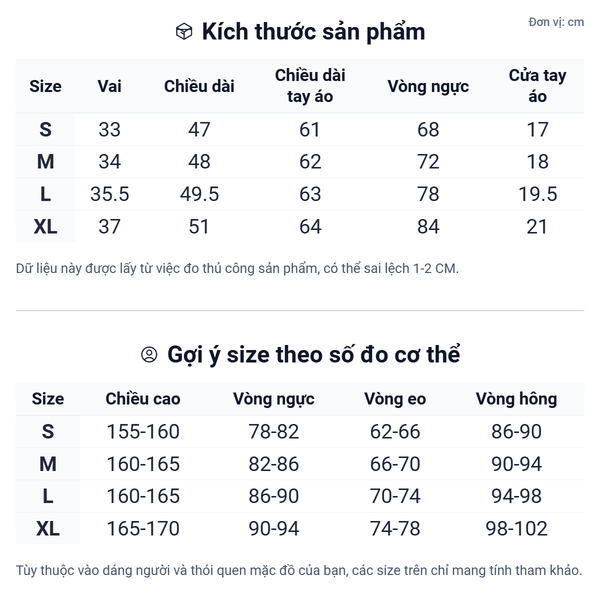Click the "Kích thước sản phẩm" heading text
This screenshot has height=600, width=600.
point(313,32)
